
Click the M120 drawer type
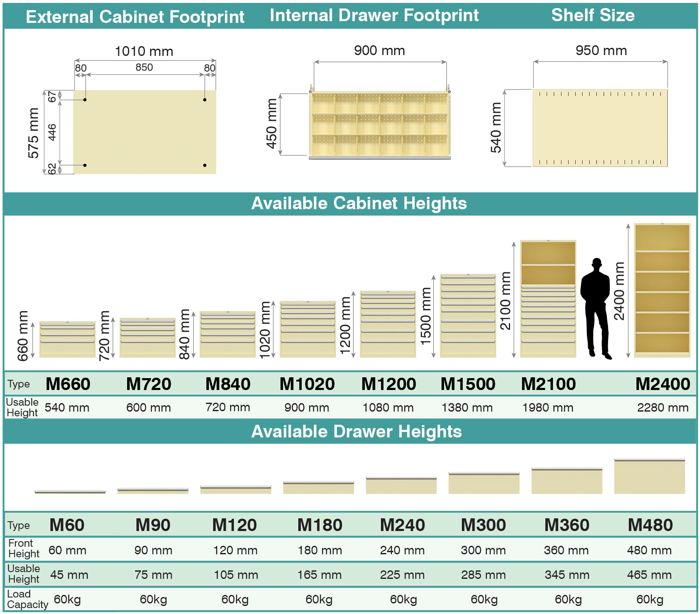point(234,525)
